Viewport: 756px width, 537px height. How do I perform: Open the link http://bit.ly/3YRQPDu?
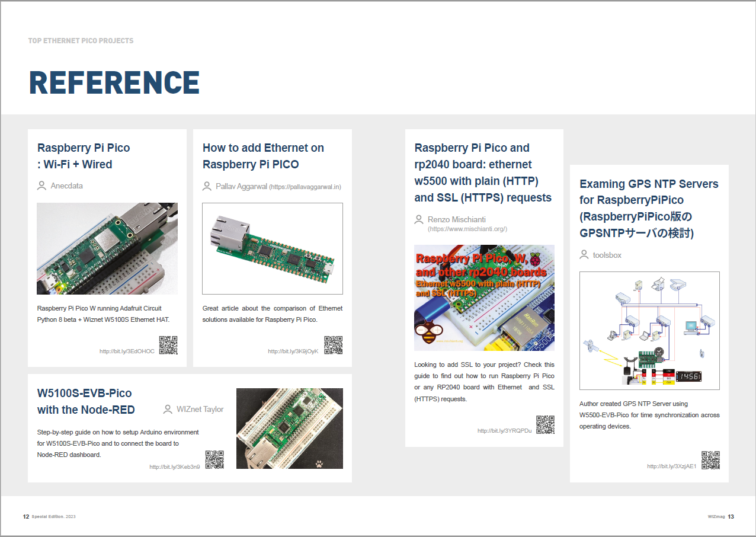pos(505,431)
